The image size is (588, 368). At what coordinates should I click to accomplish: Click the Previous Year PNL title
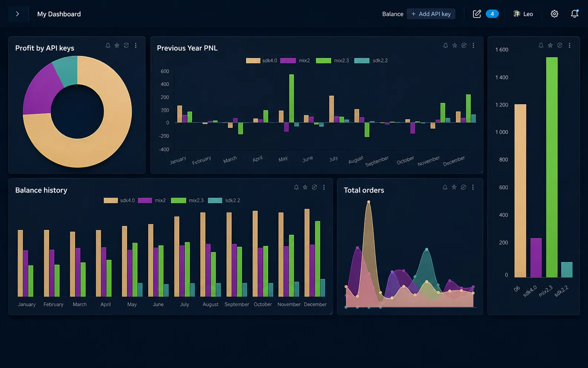pyautogui.click(x=187, y=48)
